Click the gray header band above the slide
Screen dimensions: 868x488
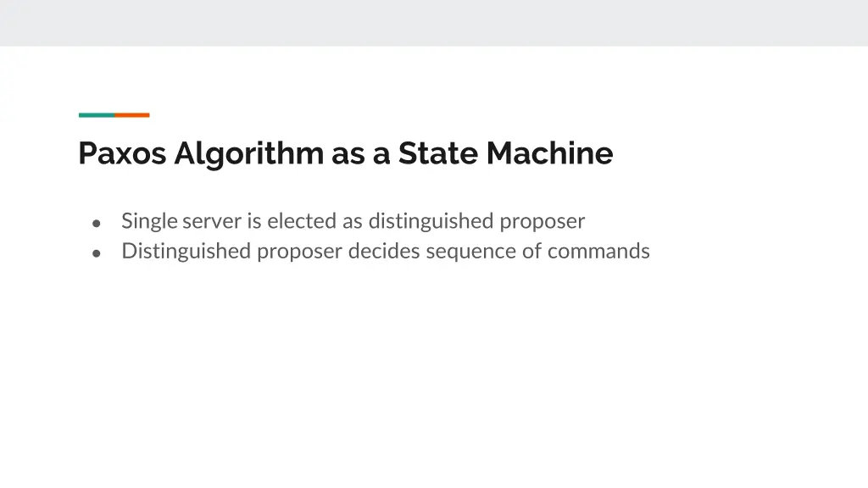click(434, 23)
